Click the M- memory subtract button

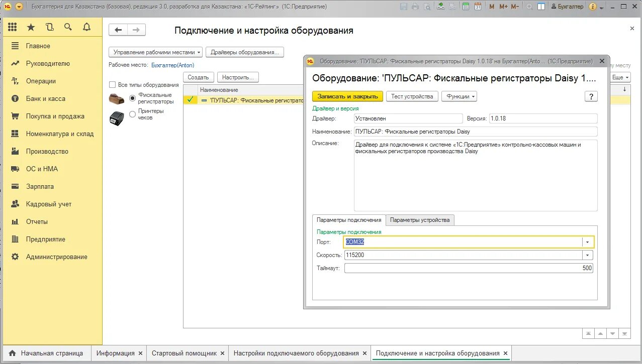(515, 7)
